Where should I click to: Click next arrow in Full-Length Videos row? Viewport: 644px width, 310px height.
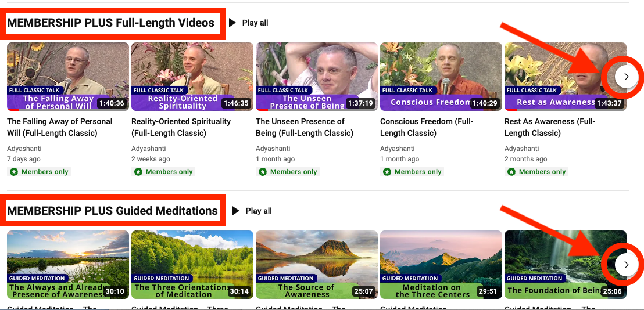tap(627, 77)
